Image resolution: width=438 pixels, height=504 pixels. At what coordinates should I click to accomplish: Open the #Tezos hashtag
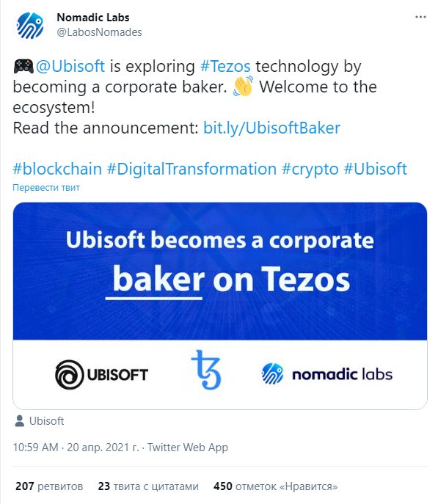pos(225,67)
